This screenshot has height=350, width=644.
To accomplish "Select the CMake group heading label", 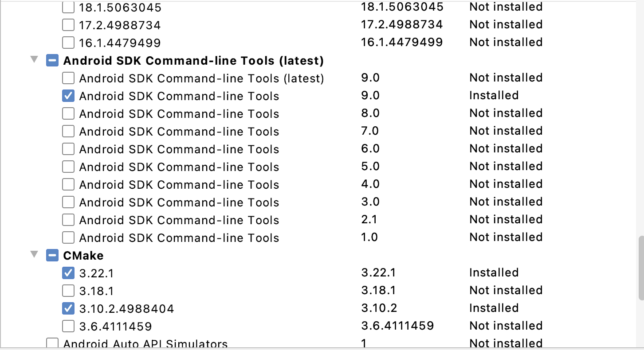I will [x=83, y=256].
